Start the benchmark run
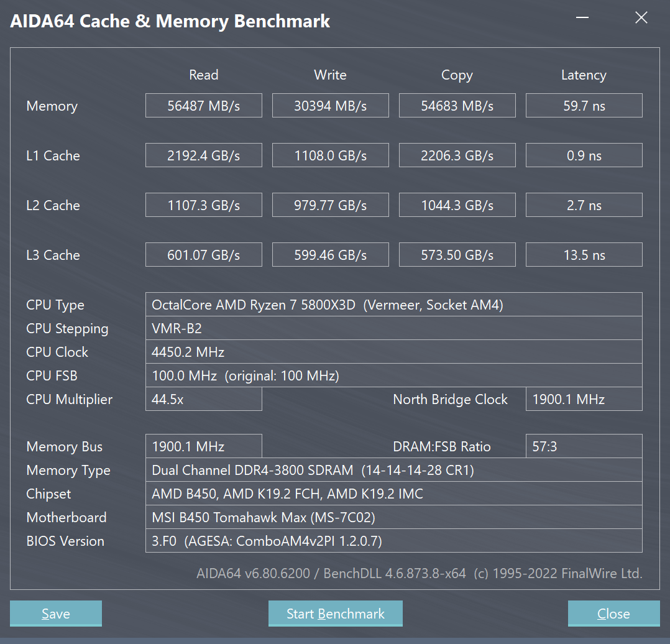 pos(336,614)
